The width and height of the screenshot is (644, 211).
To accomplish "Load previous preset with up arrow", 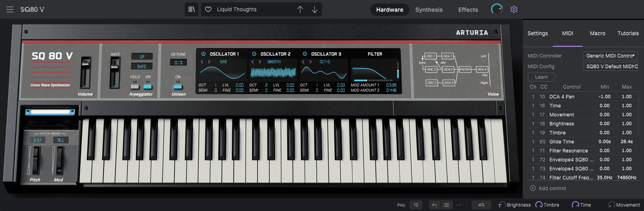I will [300, 10].
